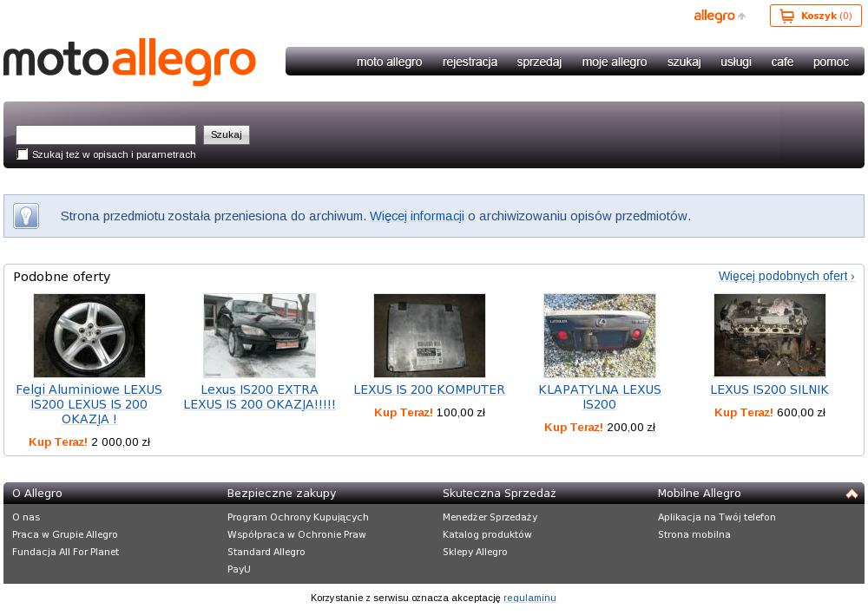
Task: Open the 'rejestracja' menu item
Action: coord(470,62)
